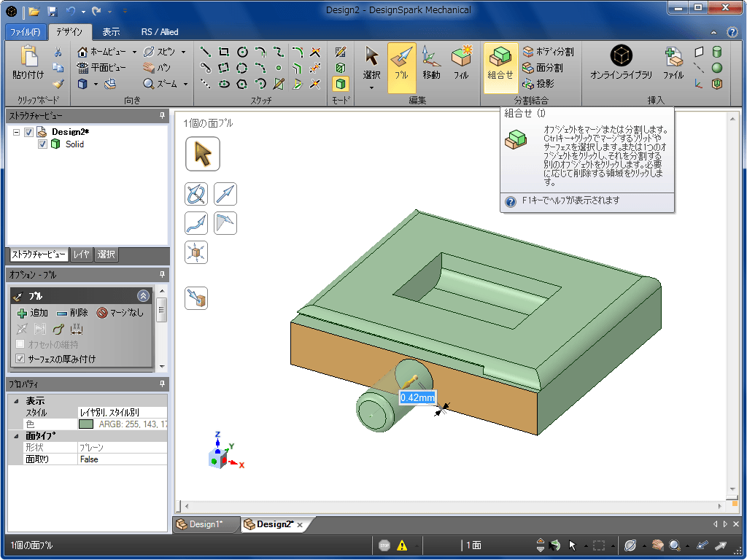
Task: Click the green color swatch in properties
Action: (86, 424)
